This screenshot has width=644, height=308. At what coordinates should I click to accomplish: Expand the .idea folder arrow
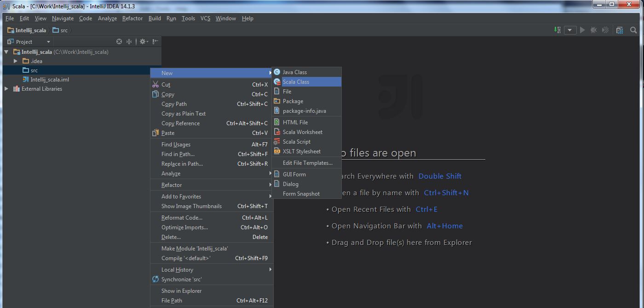pyautogui.click(x=16, y=61)
